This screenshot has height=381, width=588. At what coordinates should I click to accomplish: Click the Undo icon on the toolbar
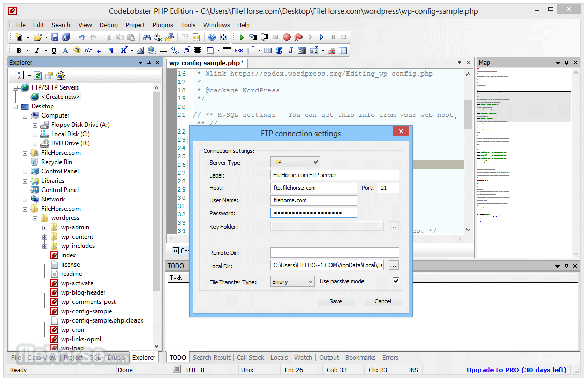tap(81, 37)
